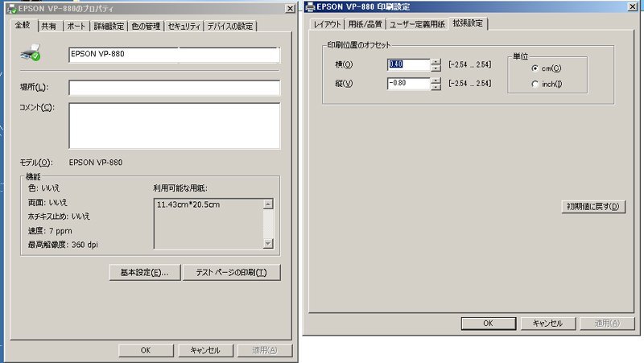The image size is (644, 363).
Task: Click the printer icon beside the name field
Action: coord(31,55)
